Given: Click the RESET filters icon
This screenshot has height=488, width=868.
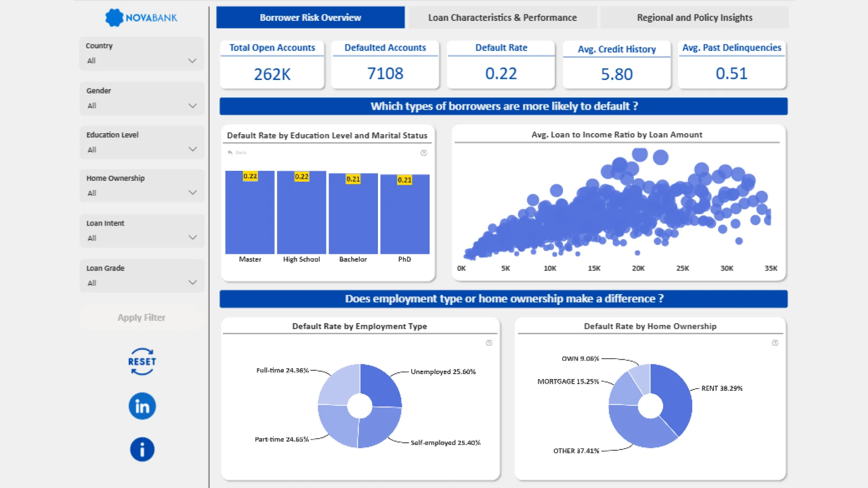Looking at the screenshot, I should coord(142,361).
